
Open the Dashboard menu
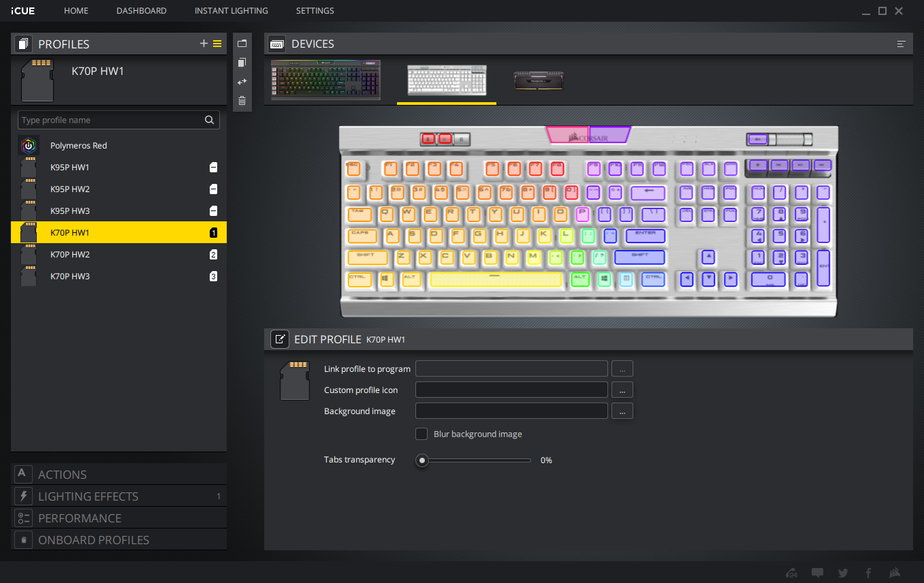click(142, 11)
